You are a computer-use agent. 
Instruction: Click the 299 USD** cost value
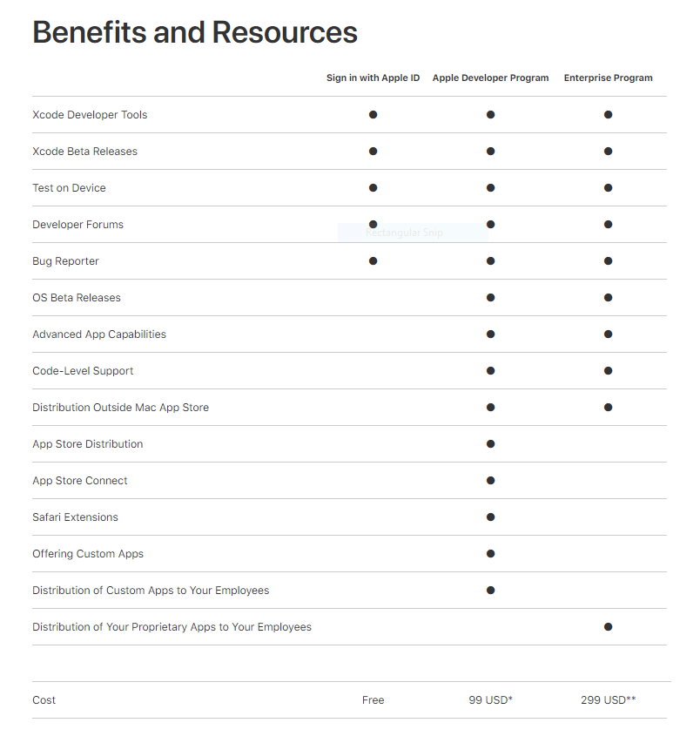pyautogui.click(x=608, y=700)
